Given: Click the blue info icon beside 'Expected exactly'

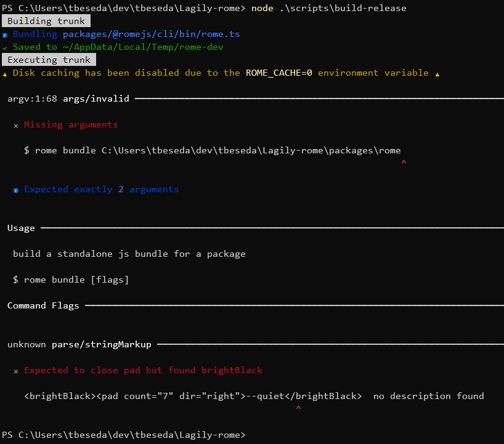Looking at the screenshot, I should tap(16, 190).
